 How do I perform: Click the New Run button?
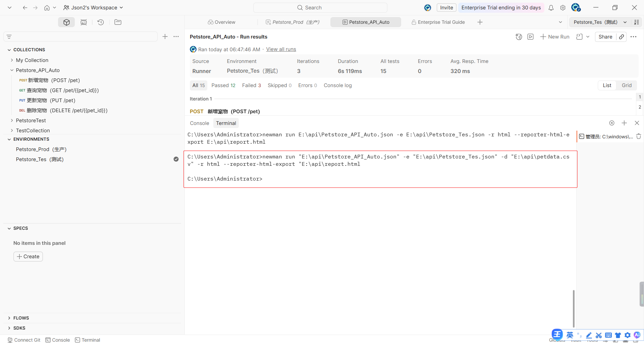pyautogui.click(x=555, y=37)
